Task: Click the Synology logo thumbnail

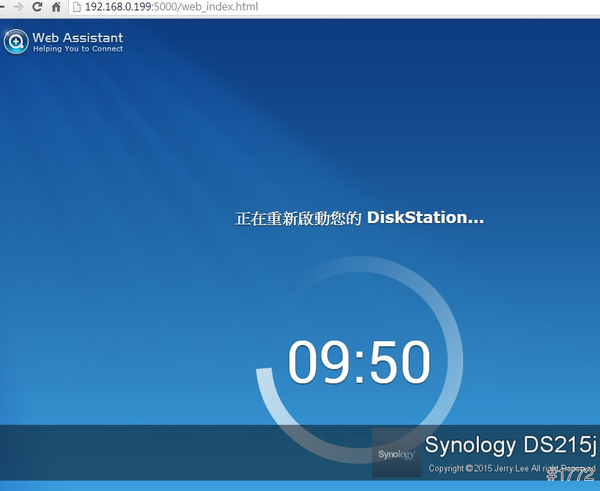Action: coord(395,453)
